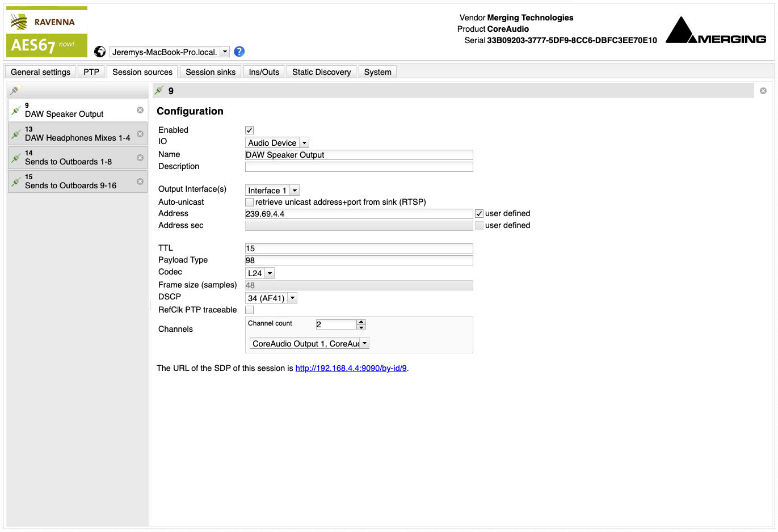Increase the channel count with up arrow

tap(361, 322)
